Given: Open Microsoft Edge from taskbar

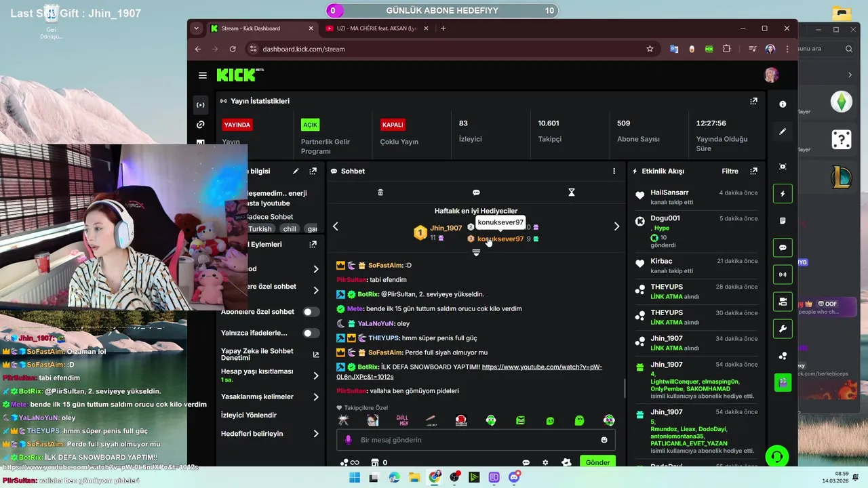Looking at the screenshot, I should point(394,478).
